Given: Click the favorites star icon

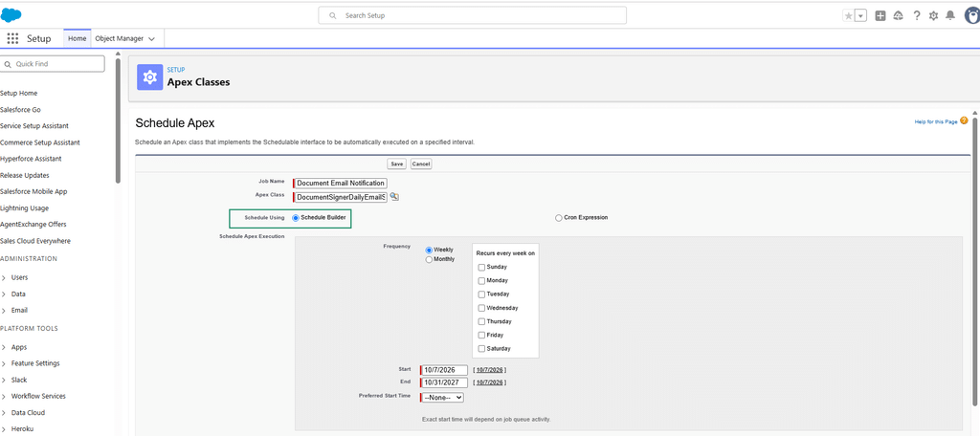Looking at the screenshot, I should 848,16.
